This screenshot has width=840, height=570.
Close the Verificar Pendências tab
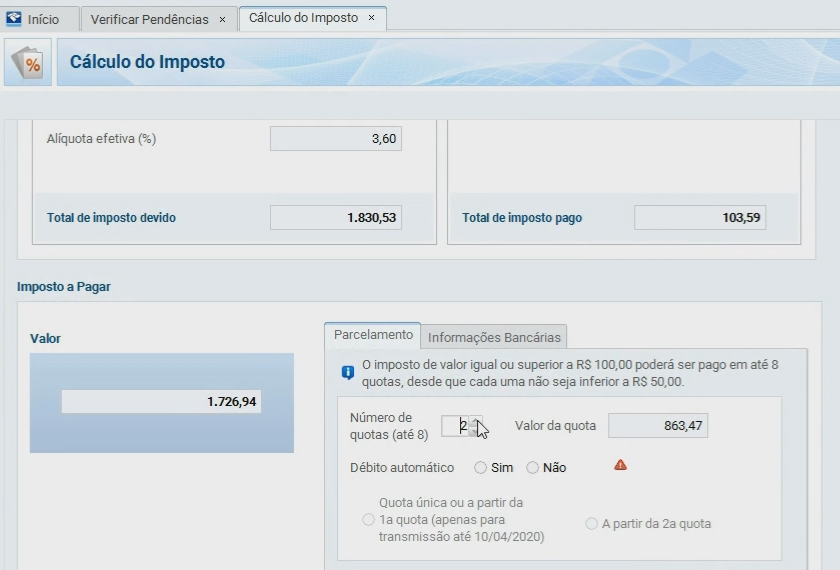(222, 19)
